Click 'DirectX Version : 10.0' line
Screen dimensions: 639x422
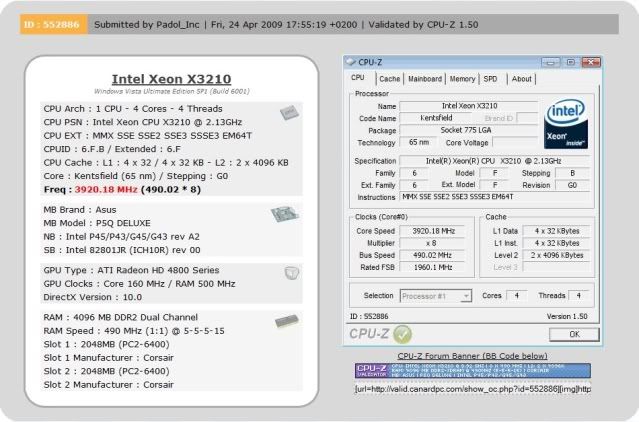[x=93, y=297]
